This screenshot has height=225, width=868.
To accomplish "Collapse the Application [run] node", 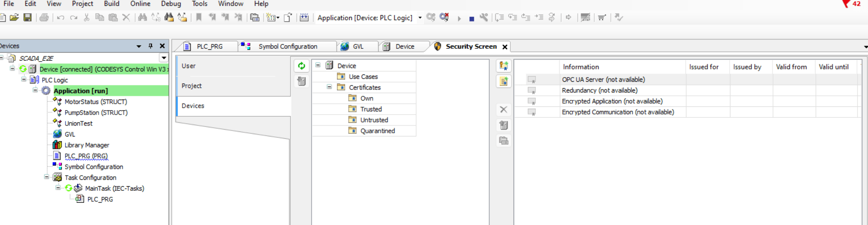I will (x=35, y=90).
